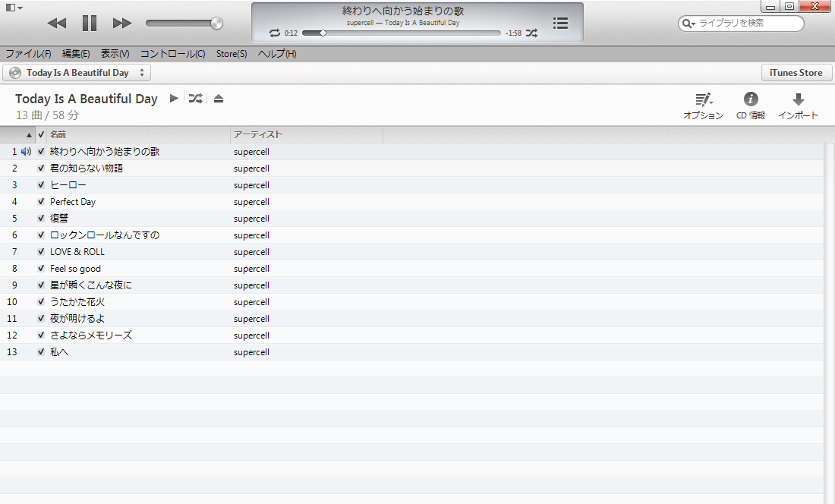Image resolution: width=835 pixels, height=504 pixels.
Task: Click supercell — Today Is A Beautiful Day subtitle
Action: [403, 23]
